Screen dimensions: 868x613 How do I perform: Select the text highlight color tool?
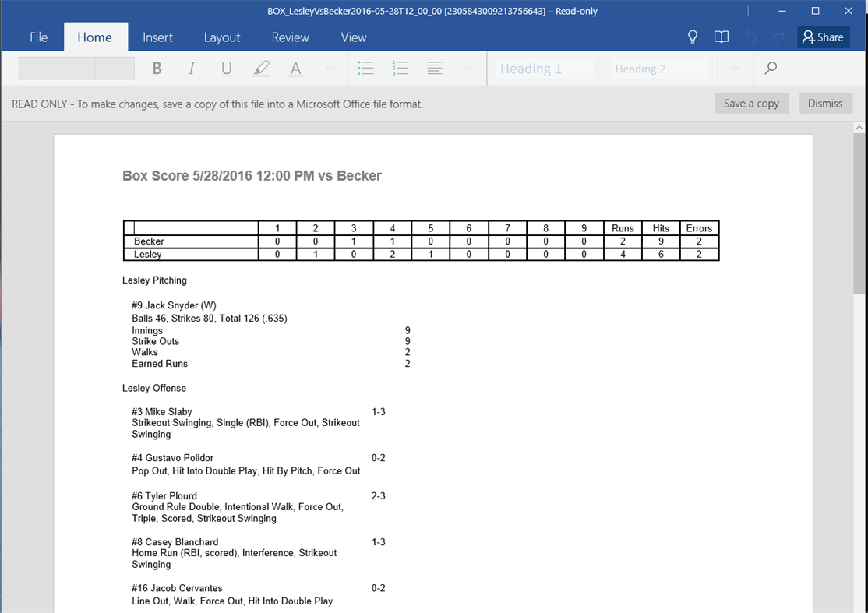pos(261,69)
